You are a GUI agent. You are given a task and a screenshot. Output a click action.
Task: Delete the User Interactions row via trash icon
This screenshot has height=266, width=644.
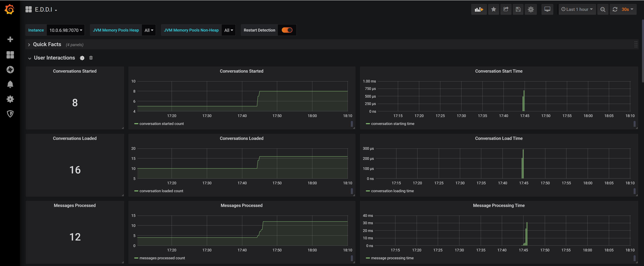91,58
